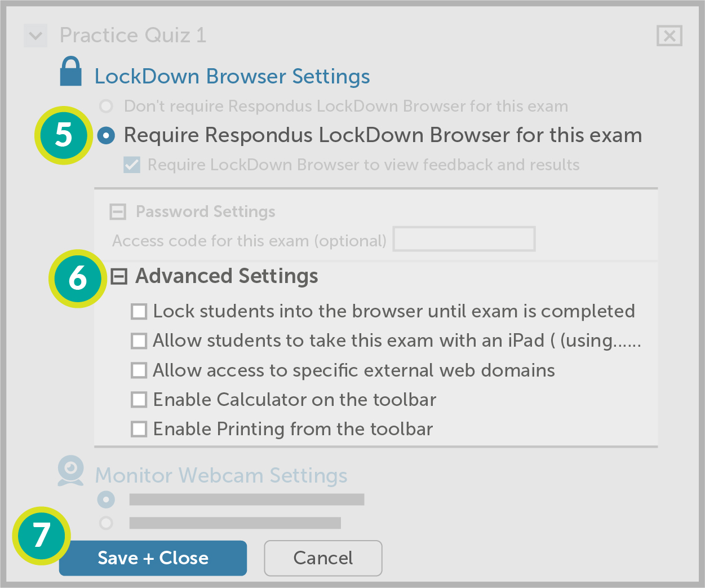Click the Cancel button

[x=323, y=558]
